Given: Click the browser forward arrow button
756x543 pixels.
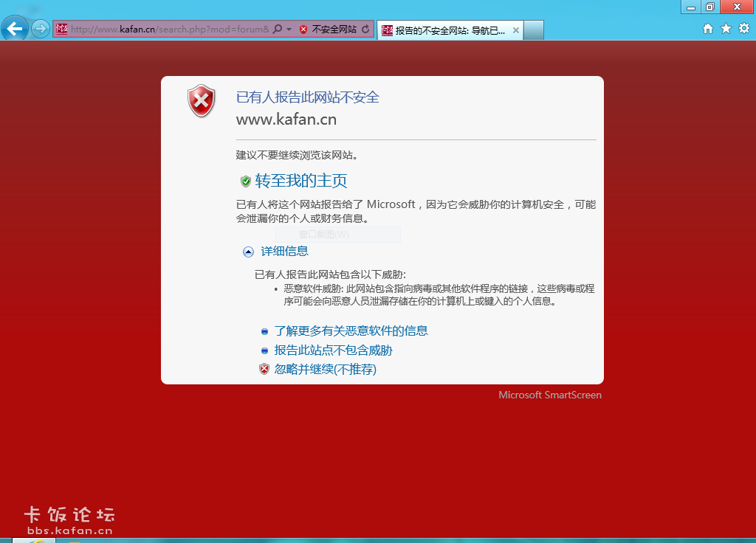Looking at the screenshot, I should point(41,29).
